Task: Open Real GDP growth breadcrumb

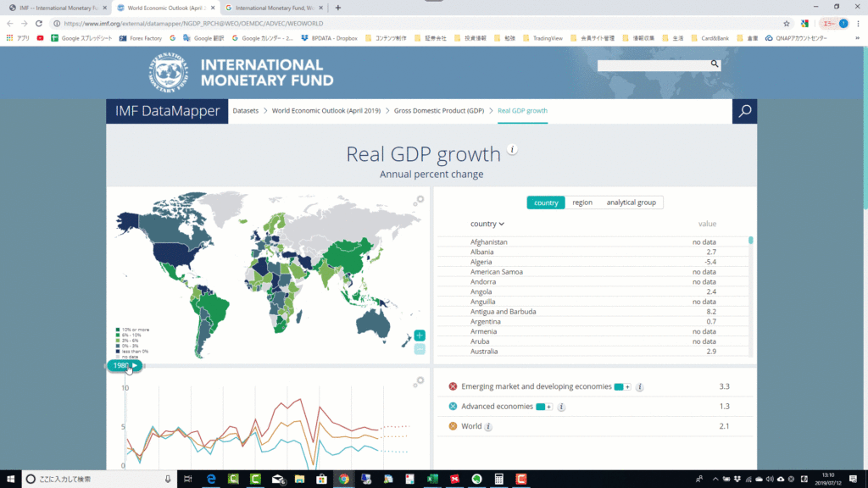Action: [522, 111]
